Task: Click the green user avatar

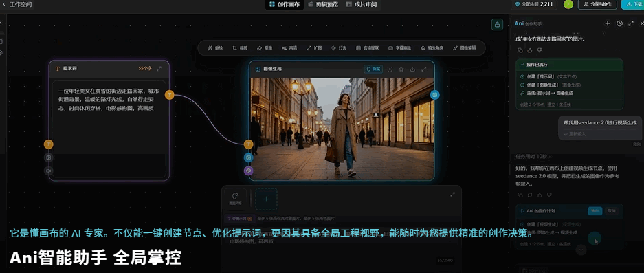Action: (x=568, y=5)
